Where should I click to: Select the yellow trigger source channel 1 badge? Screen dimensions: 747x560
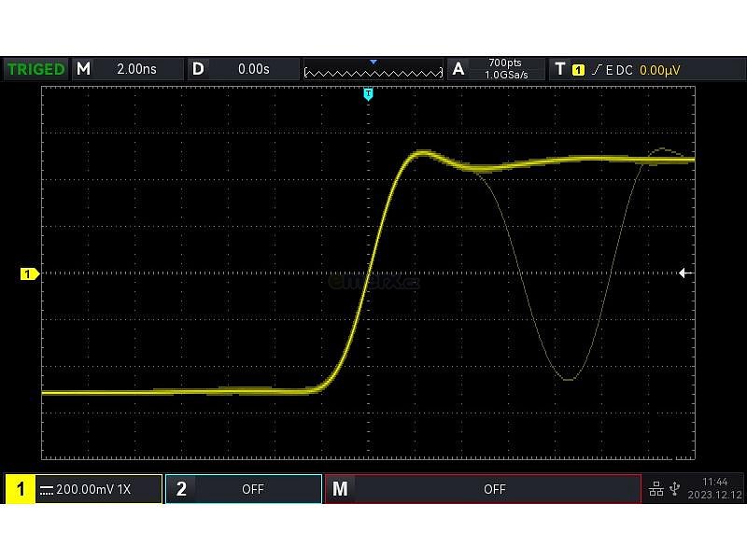point(578,70)
